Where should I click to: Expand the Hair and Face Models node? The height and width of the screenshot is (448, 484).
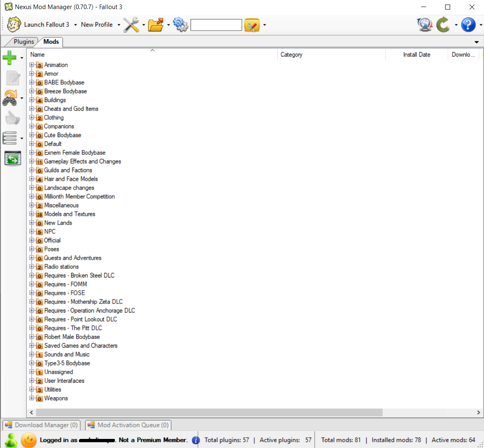(32, 179)
